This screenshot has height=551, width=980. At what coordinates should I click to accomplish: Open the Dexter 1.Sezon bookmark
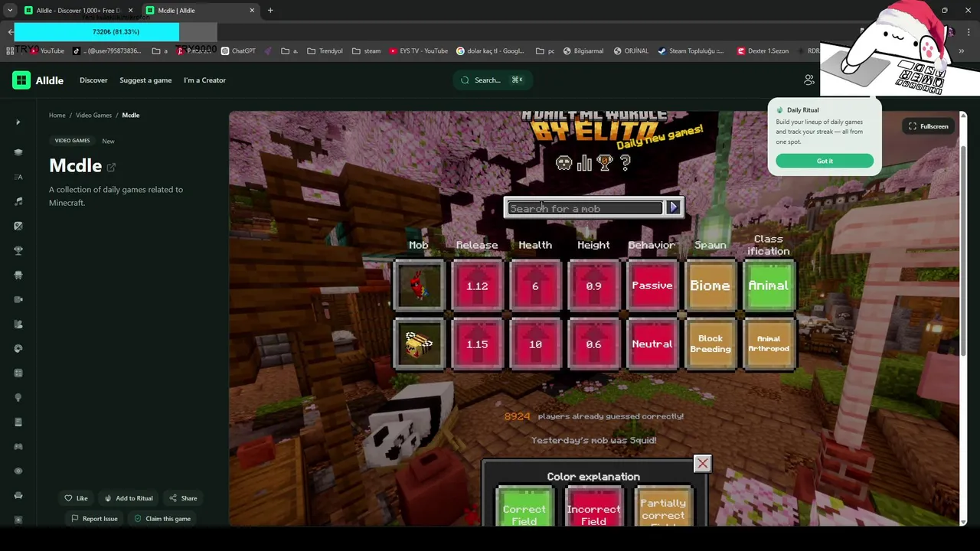click(763, 51)
